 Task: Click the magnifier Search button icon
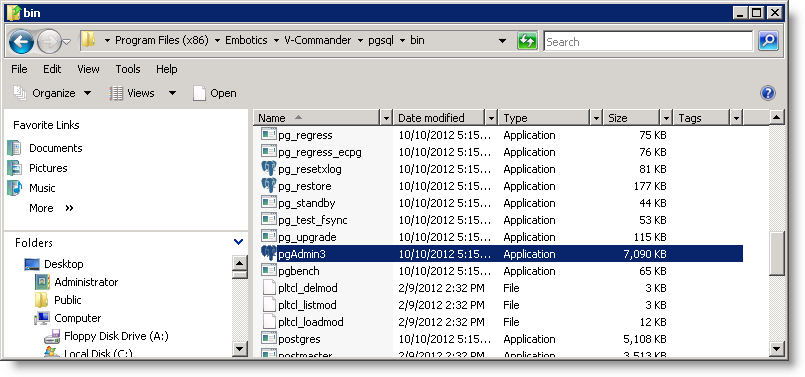tap(768, 41)
